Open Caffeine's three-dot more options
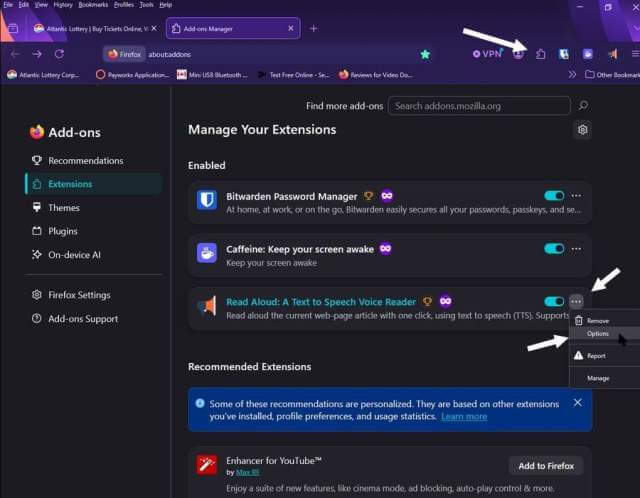 click(x=576, y=249)
